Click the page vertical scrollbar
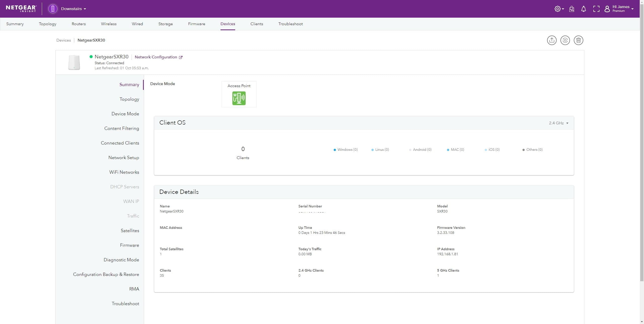Screen dimensions: 644x324 [x=641, y=151]
